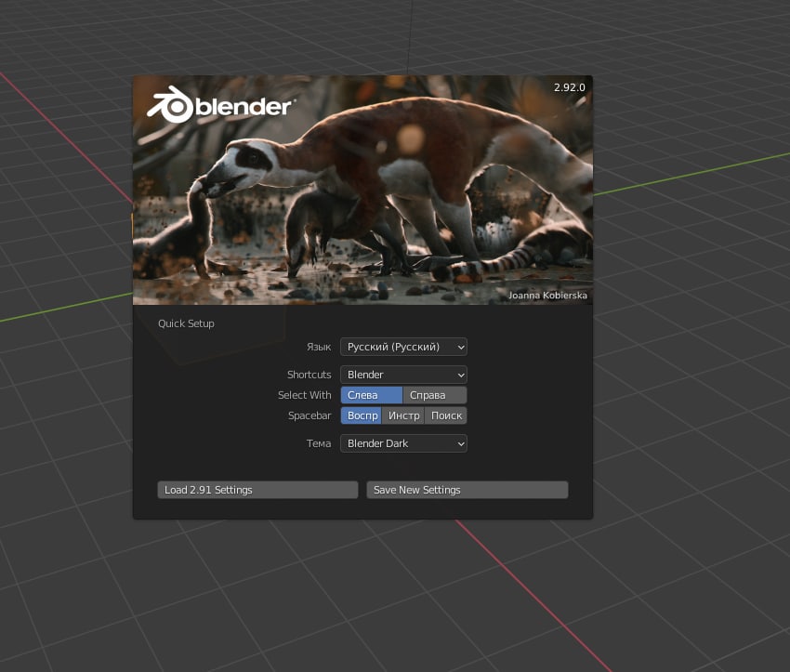Set Spacebar to Инстр
The width and height of the screenshot is (790, 672).
click(x=403, y=415)
